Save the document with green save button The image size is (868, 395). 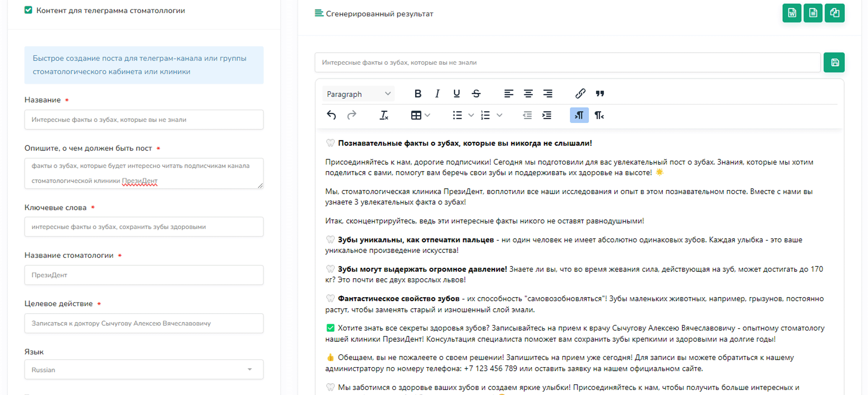pos(834,62)
